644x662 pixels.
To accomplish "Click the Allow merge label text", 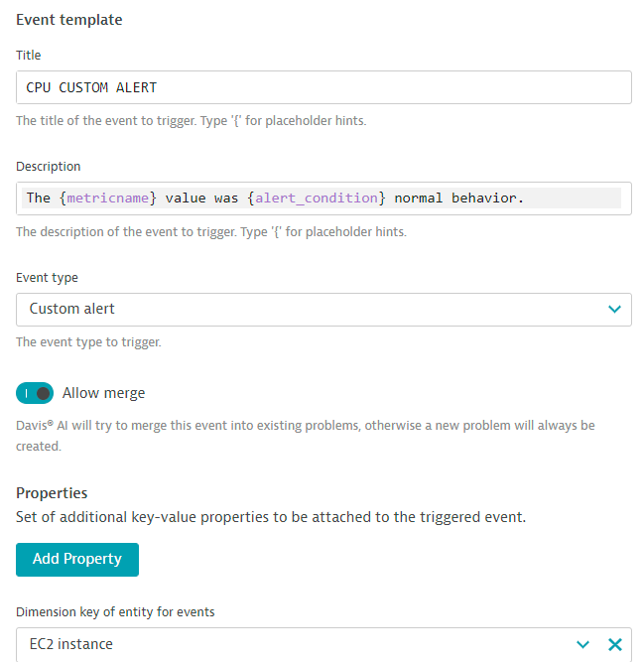I will click(103, 393).
